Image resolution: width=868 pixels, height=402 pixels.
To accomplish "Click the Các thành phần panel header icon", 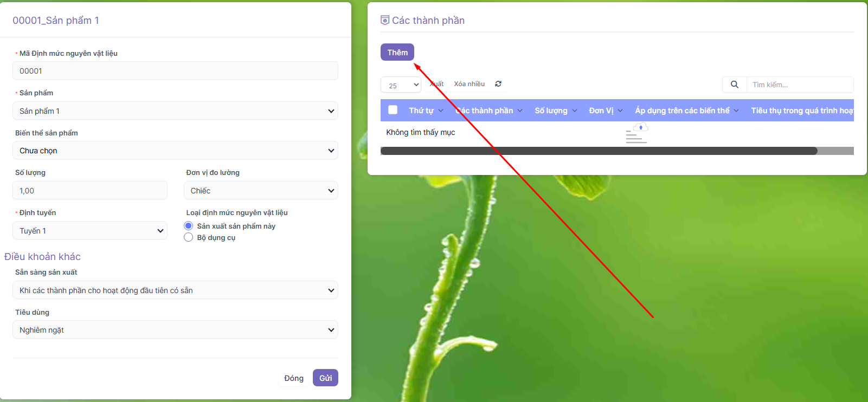I will (x=385, y=20).
